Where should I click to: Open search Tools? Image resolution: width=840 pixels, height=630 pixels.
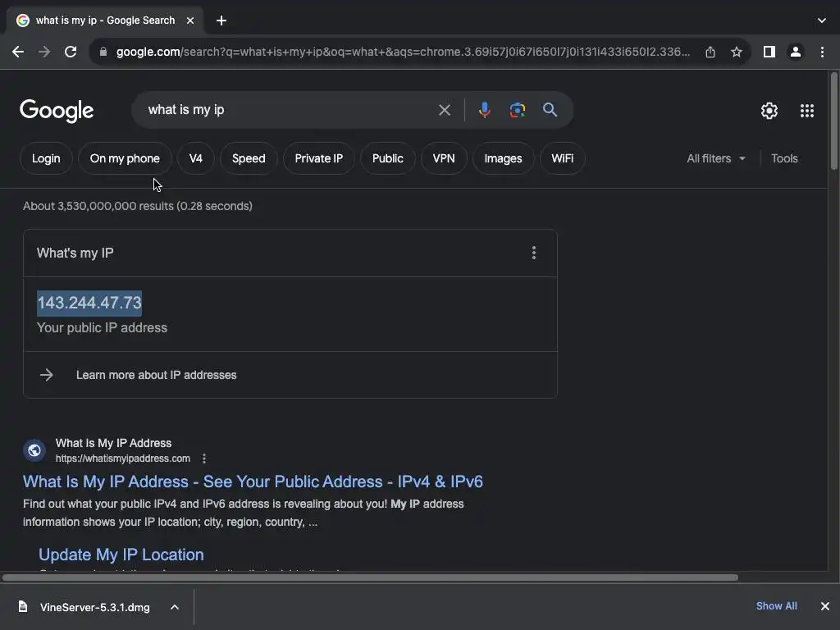click(784, 158)
